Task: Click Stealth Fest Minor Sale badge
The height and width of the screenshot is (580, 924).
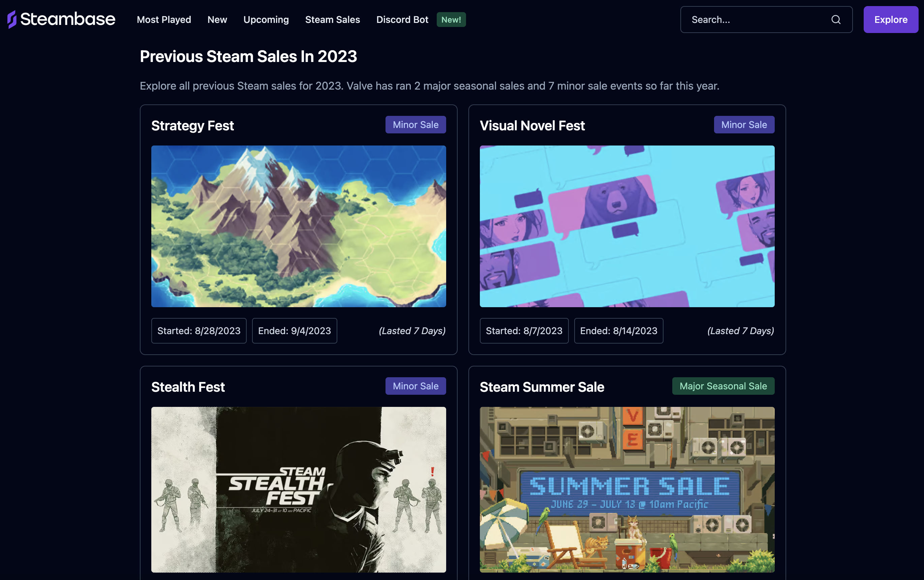Action: pos(415,386)
